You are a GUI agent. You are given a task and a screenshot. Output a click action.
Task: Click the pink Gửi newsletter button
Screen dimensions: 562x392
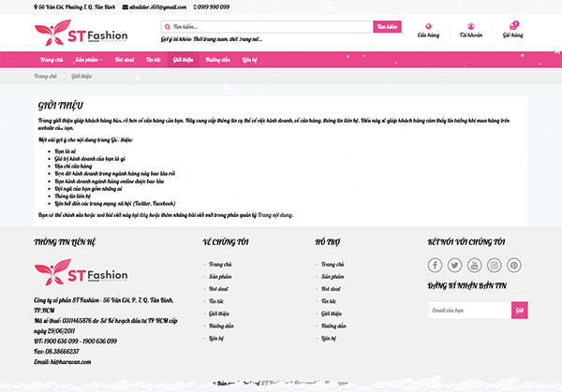(519, 311)
